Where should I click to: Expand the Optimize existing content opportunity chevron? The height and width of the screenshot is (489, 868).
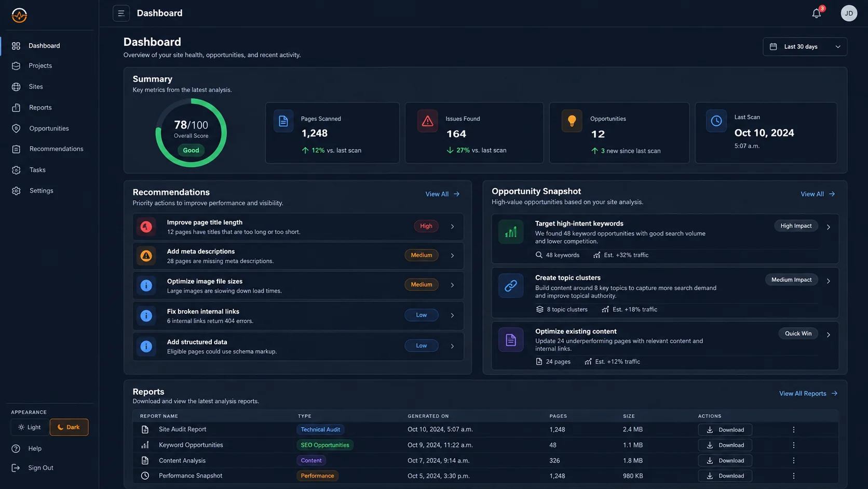pyautogui.click(x=828, y=335)
